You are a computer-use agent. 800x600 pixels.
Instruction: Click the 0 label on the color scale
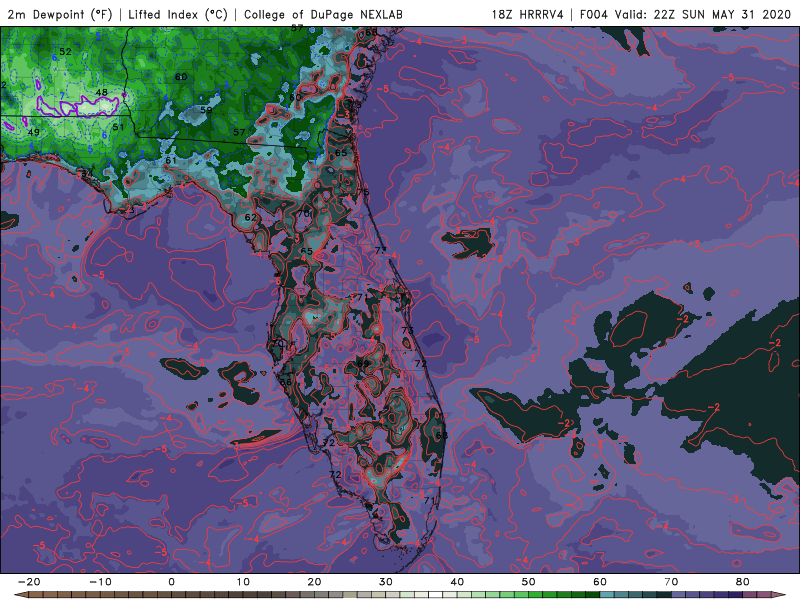pyautogui.click(x=171, y=582)
